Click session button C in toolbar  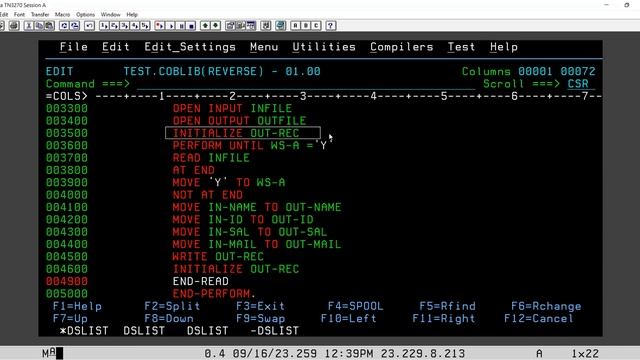316,26
